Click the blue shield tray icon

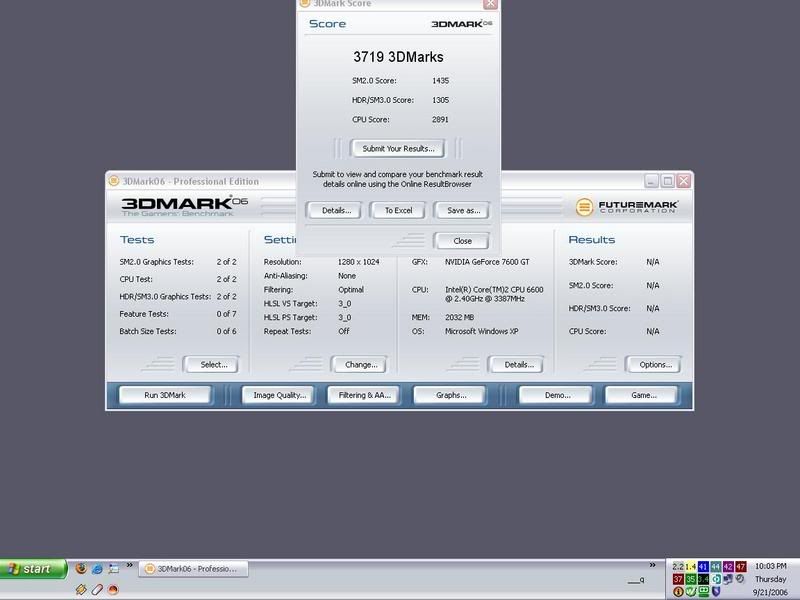pos(716,592)
